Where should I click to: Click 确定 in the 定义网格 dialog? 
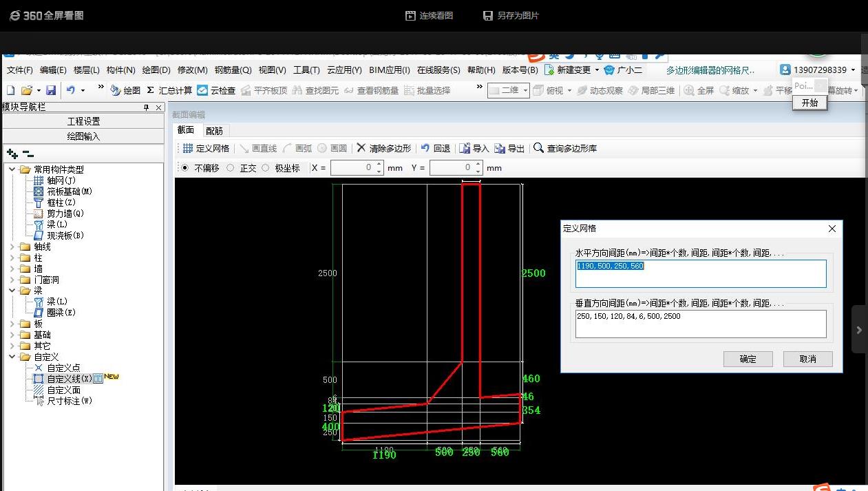coord(748,359)
